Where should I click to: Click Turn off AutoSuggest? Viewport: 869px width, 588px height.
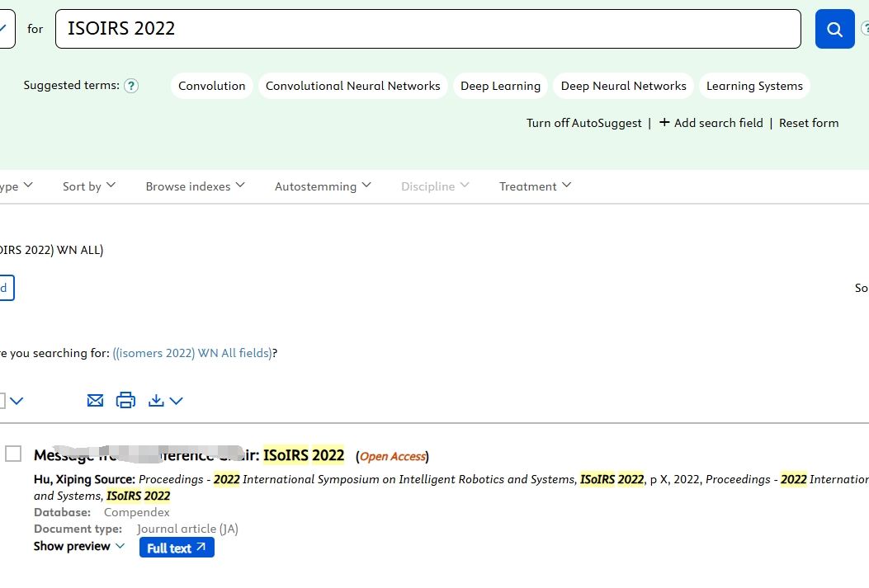tap(583, 123)
